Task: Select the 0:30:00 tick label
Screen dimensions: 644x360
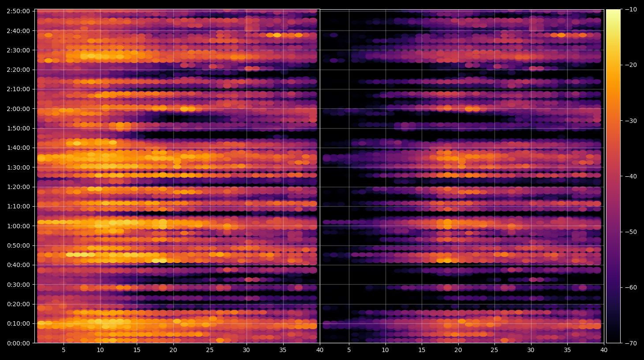Action: point(18,285)
